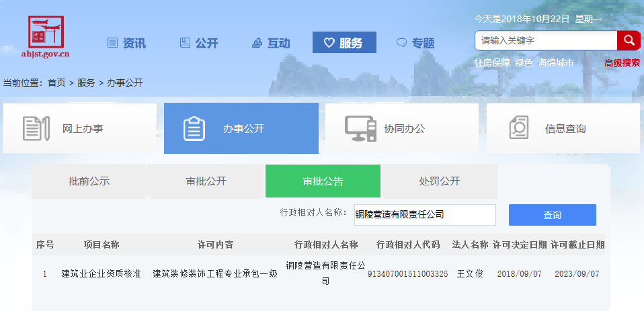Click the 资讯 news icon

(112, 43)
